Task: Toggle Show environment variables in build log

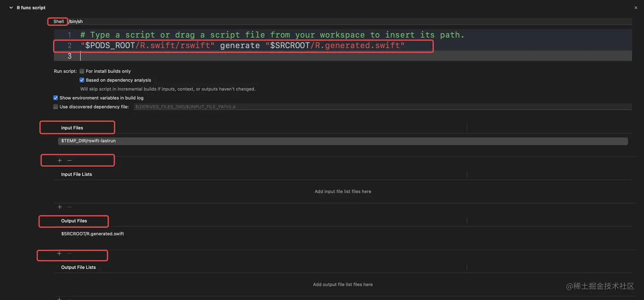Action: point(55,98)
